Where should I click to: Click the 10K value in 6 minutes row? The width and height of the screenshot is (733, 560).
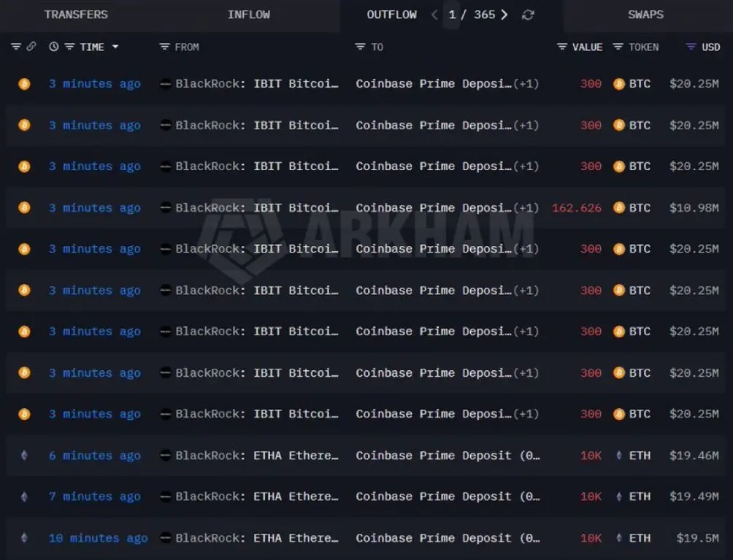point(591,456)
